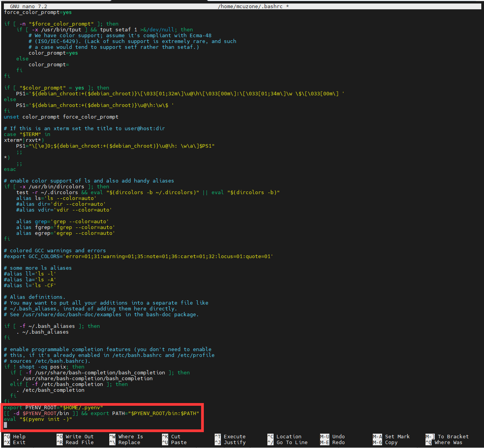The width and height of the screenshot is (484, 448).
Task: Click the ^U Paste shortcut
Action: coord(174,442)
